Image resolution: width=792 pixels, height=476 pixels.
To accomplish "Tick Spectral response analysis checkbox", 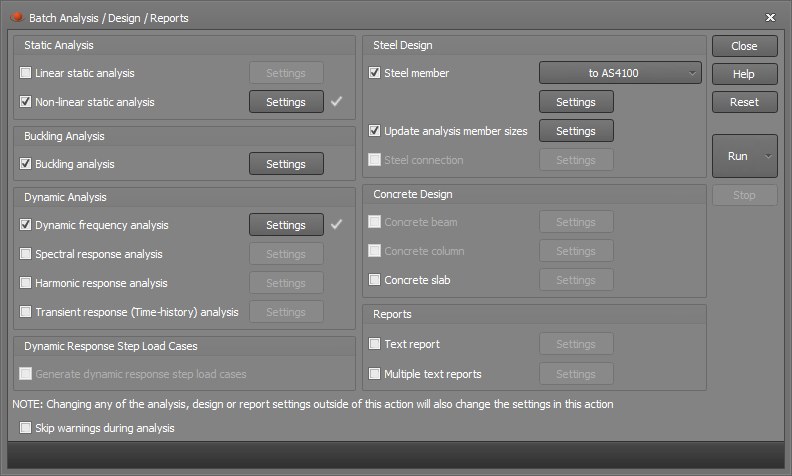I will (25, 254).
